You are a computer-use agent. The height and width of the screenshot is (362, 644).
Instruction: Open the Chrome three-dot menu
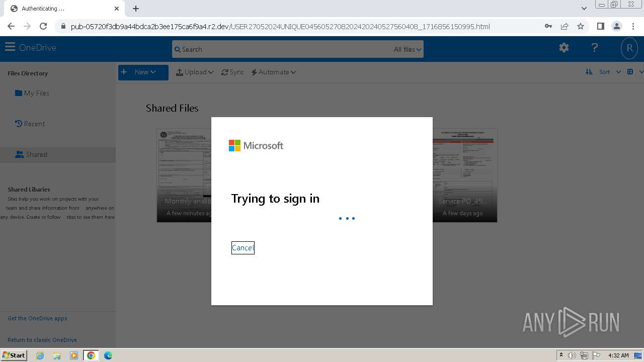pos(633,26)
